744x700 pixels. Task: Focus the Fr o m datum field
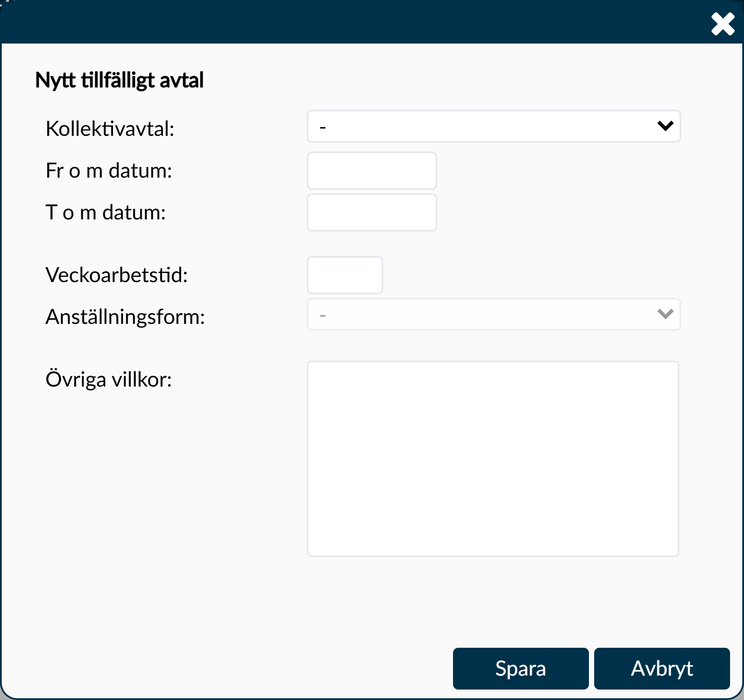click(x=372, y=171)
